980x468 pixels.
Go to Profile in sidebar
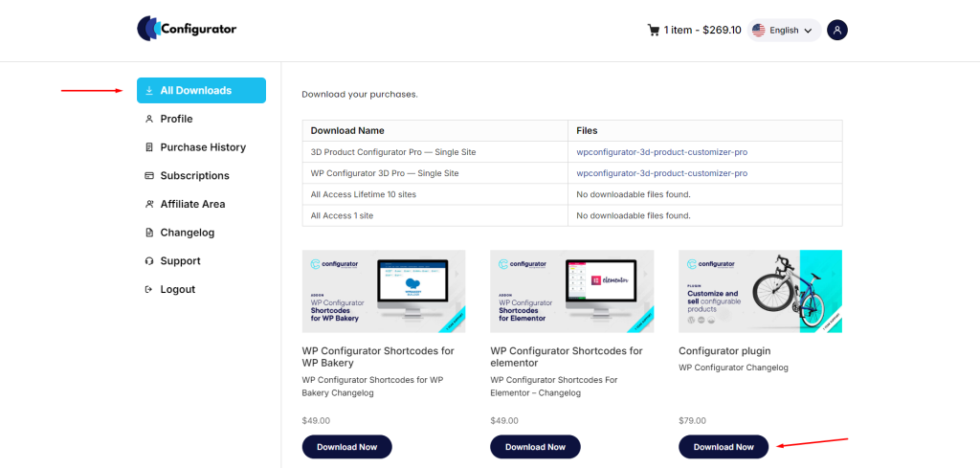point(176,119)
